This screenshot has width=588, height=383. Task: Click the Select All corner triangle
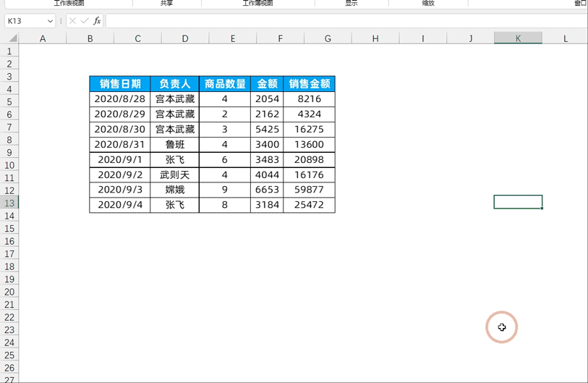point(9,38)
